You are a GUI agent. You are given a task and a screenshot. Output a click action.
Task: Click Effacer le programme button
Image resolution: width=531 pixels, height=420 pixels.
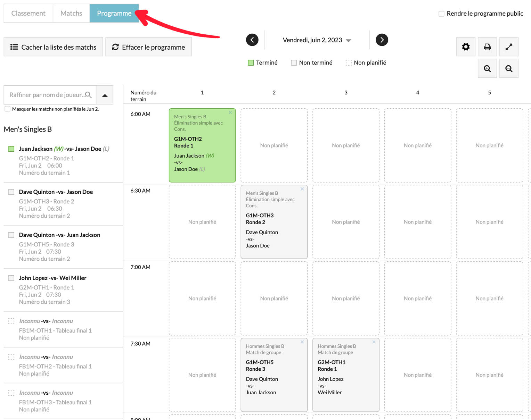[x=148, y=47]
